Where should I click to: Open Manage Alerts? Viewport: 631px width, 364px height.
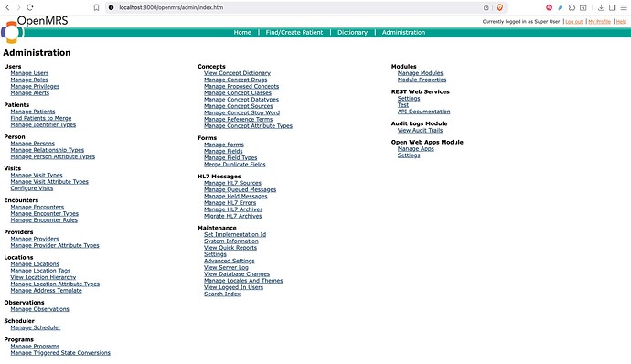coord(30,93)
